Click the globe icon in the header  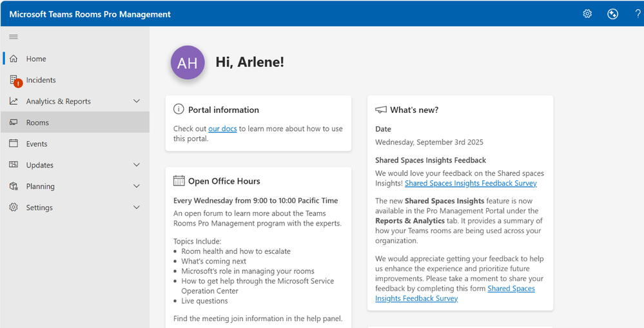click(x=613, y=14)
